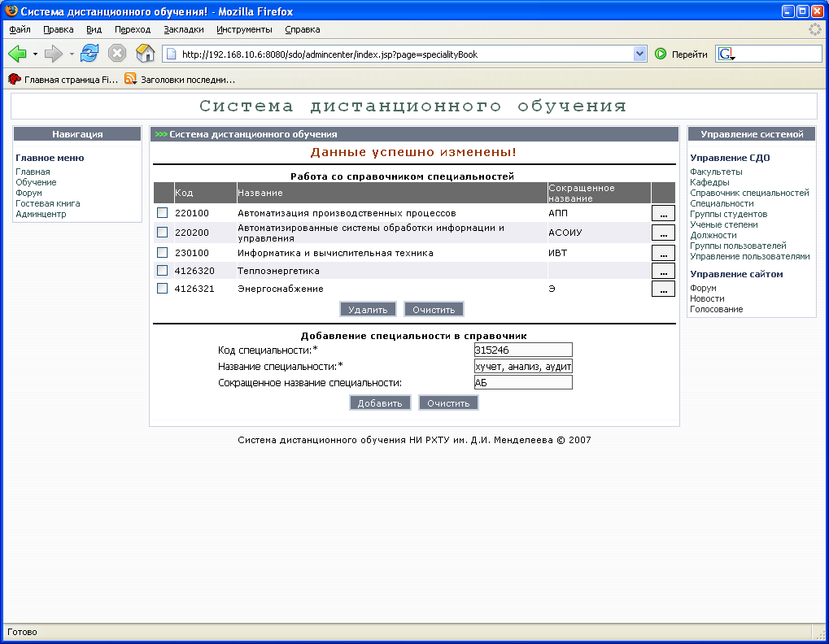
Task: Open the Кафедры link
Action: pyautogui.click(x=709, y=182)
